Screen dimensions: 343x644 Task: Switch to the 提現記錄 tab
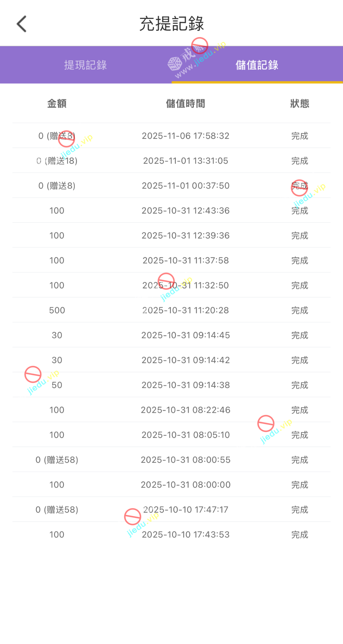(x=85, y=65)
